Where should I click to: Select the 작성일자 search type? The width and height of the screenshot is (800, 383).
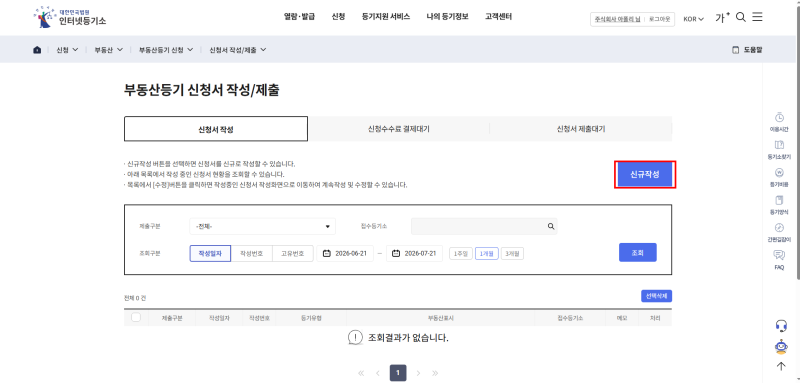(210, 253)
